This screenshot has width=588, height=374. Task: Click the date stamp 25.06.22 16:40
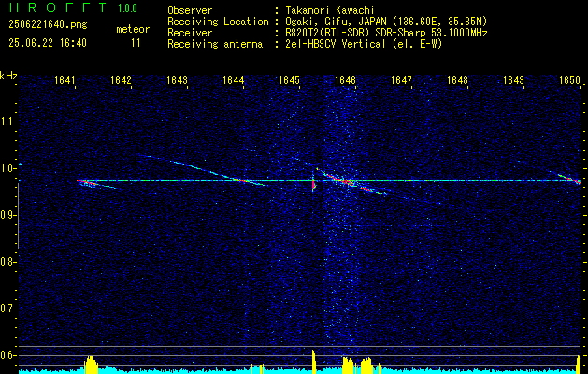click(48, 43)
